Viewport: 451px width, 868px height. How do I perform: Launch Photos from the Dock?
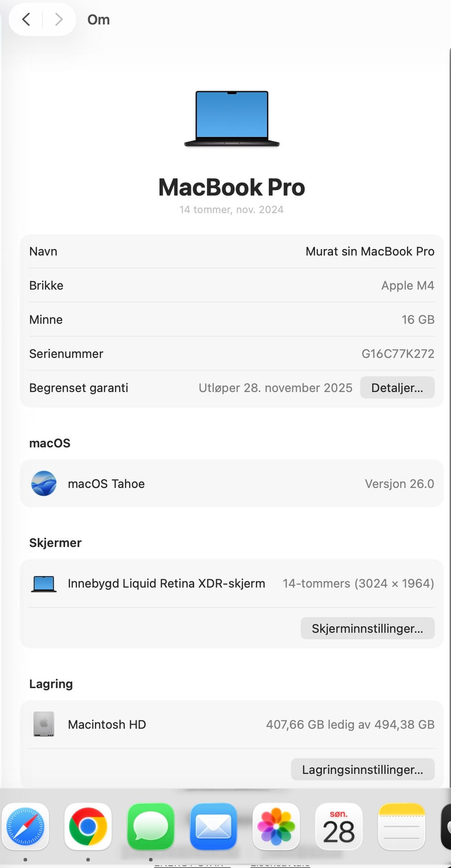pos(276,827)
